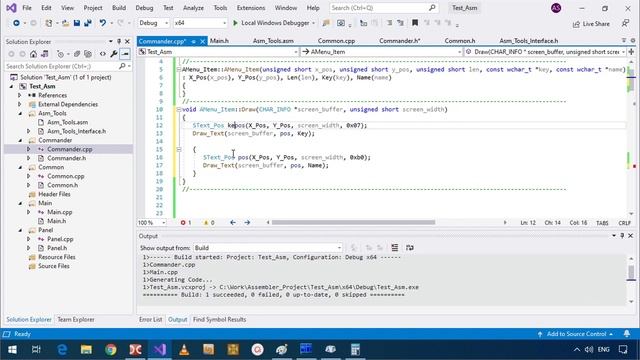Image resolution: width=640 pixels, height=360 pixels.
Task: Toggle the pin on the Commander.cpp tab
Action: click(x=193, y=41)
